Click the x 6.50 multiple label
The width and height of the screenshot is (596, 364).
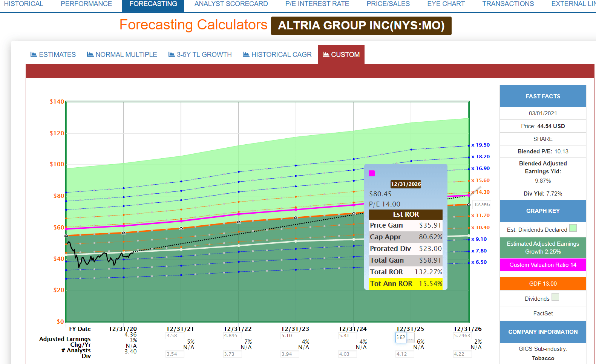pyautogui.click(x=479, y=262)
